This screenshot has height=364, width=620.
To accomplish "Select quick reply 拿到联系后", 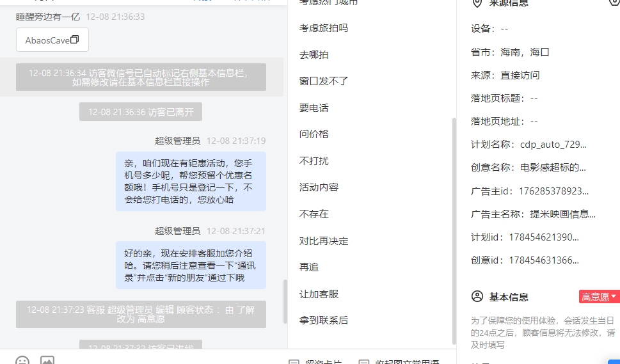I will pyautogui.click(x=324, y=320).
